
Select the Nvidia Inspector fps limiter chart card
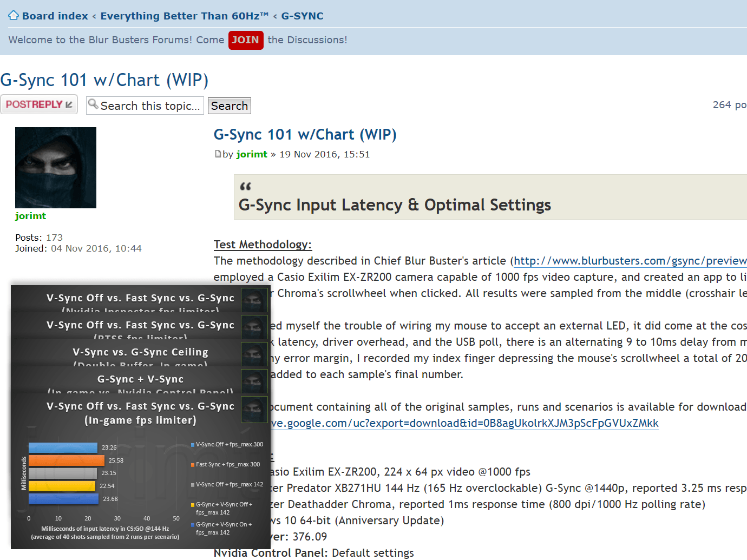coord(140,299)
